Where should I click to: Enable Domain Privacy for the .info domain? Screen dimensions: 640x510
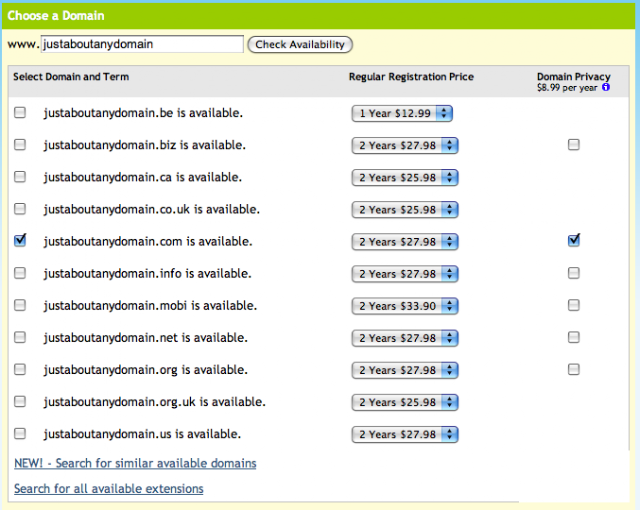point(573,273)
